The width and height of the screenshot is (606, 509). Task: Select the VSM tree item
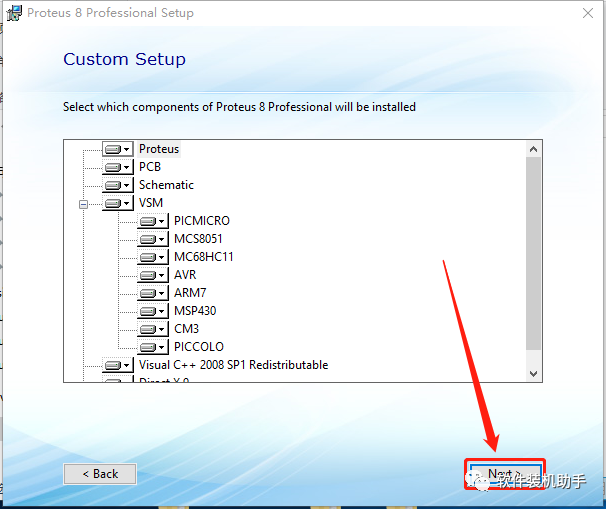[151, 203]
